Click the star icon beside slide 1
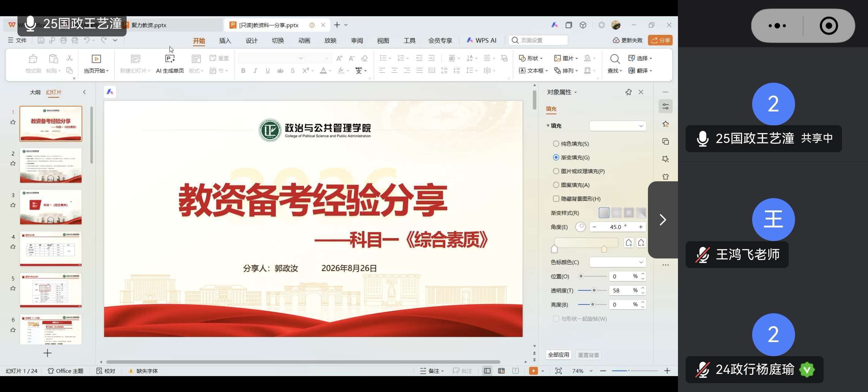Screen dimensions: 868x392 13,122
